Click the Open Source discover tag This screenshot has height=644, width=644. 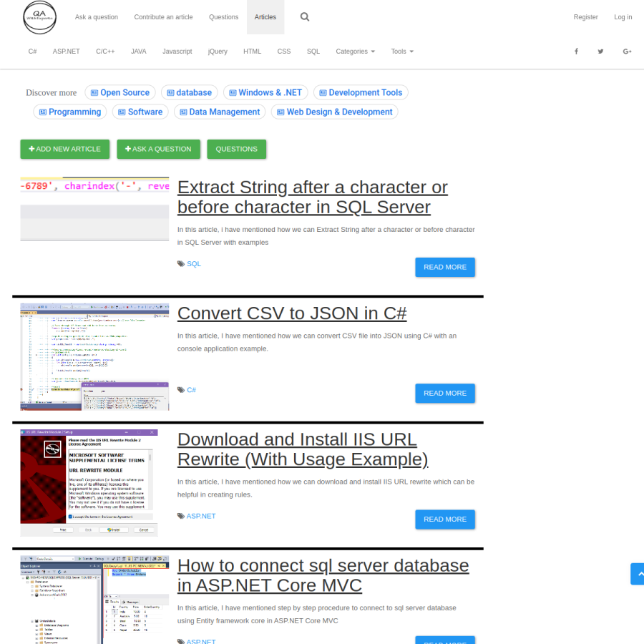pyautogui.click(x=120, y=92)
